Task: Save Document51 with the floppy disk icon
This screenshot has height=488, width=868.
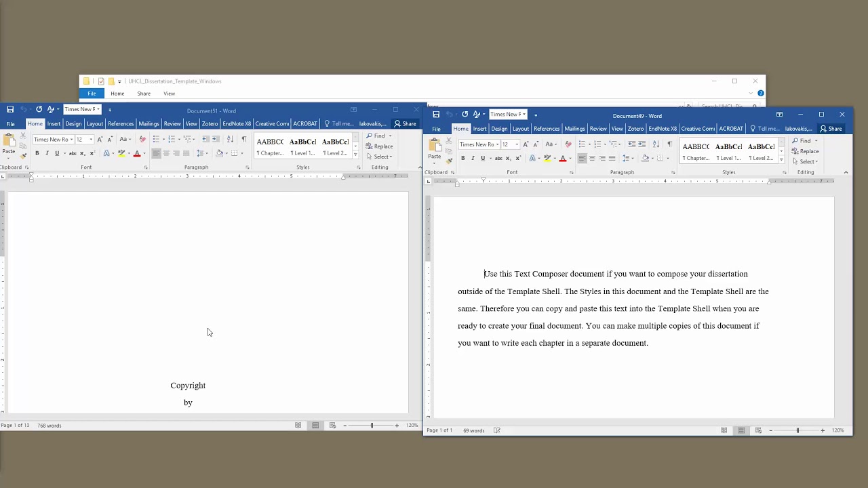Action: click(10, 109)
